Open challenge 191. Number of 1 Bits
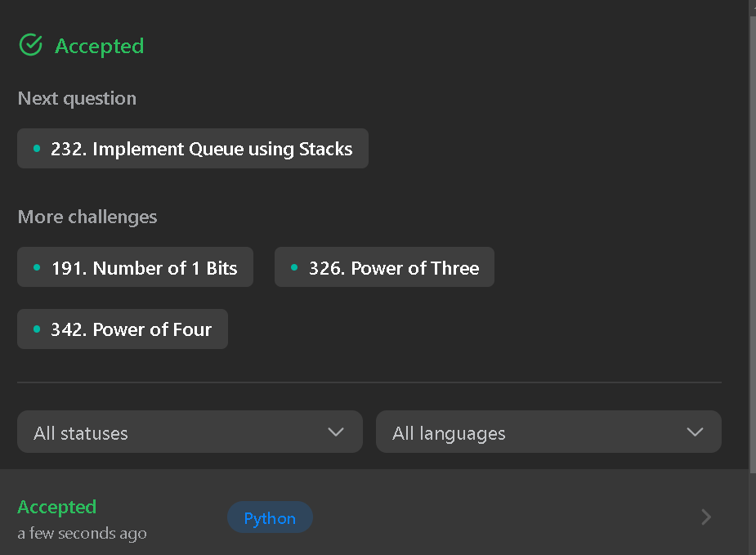Image resolution: width=756 pixels, height=555 pixels. click(x=136, y=267)
